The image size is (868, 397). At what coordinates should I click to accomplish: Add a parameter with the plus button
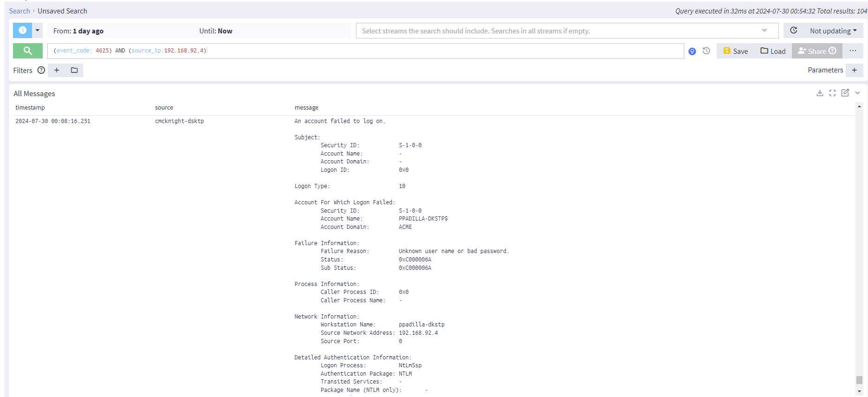click(x=854, y=70)
